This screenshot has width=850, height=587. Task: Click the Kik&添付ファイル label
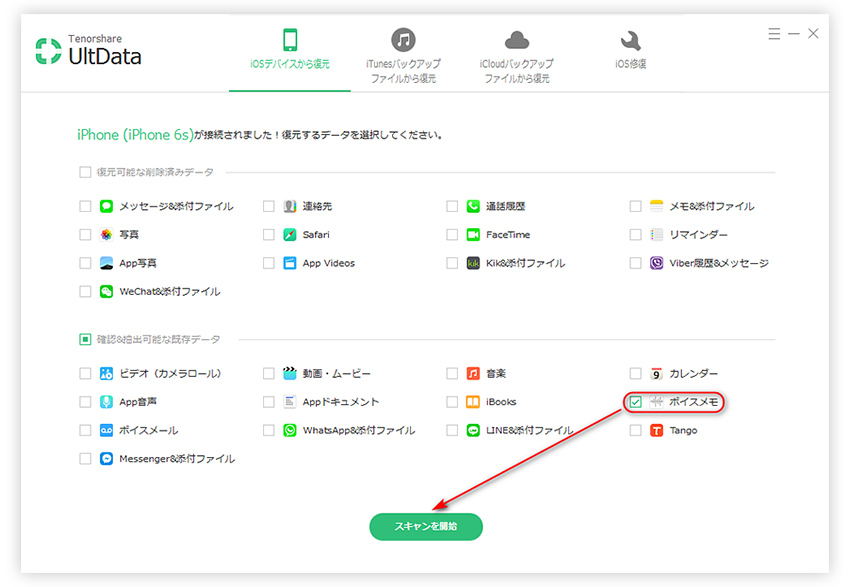pos(525,263)
